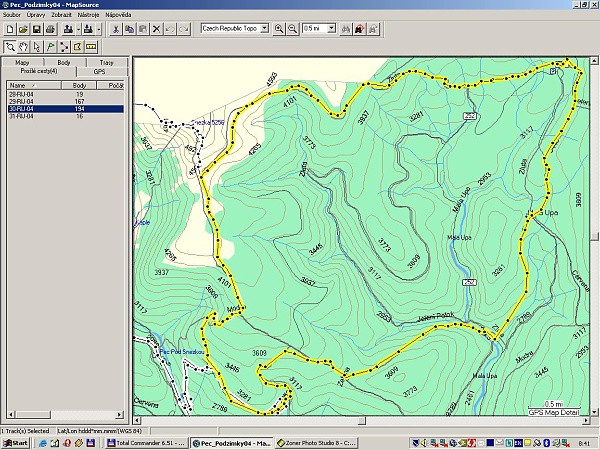Paste using the clipboard icon

(143, 29)
